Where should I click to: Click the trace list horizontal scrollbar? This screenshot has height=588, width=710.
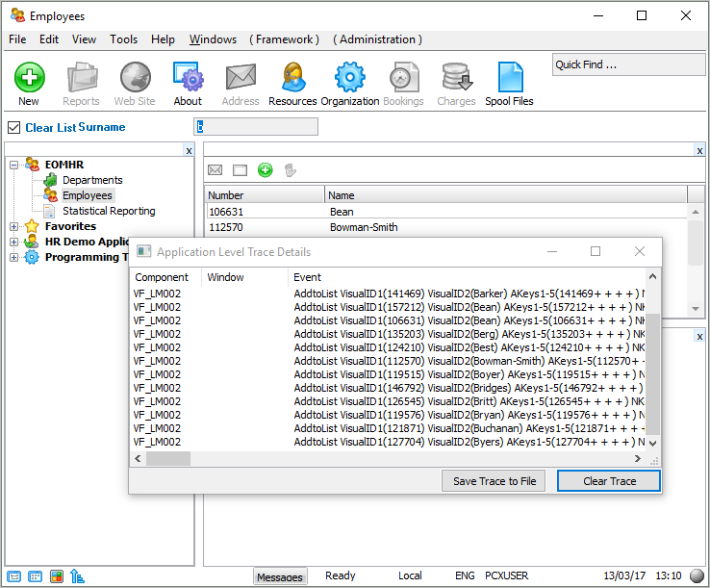click(x=385, y=459)
